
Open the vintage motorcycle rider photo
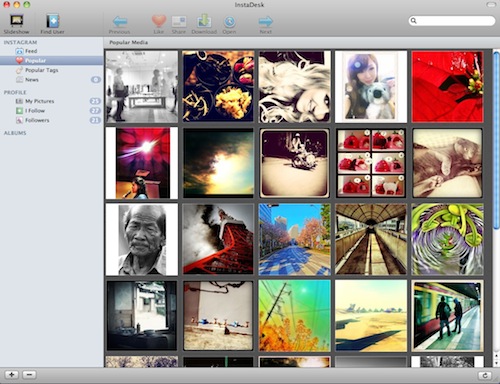click(295, 163)
